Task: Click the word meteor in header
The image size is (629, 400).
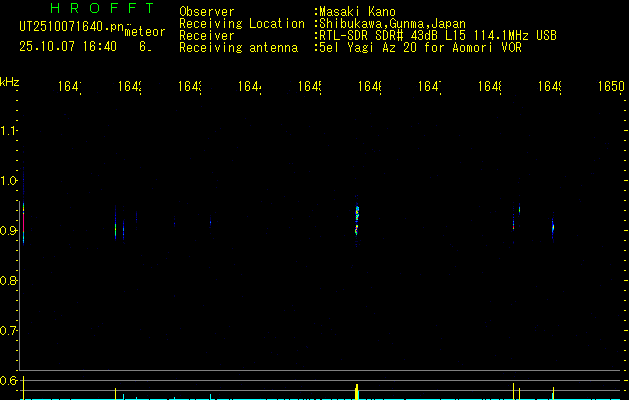Action: click(x=145, y=32)
